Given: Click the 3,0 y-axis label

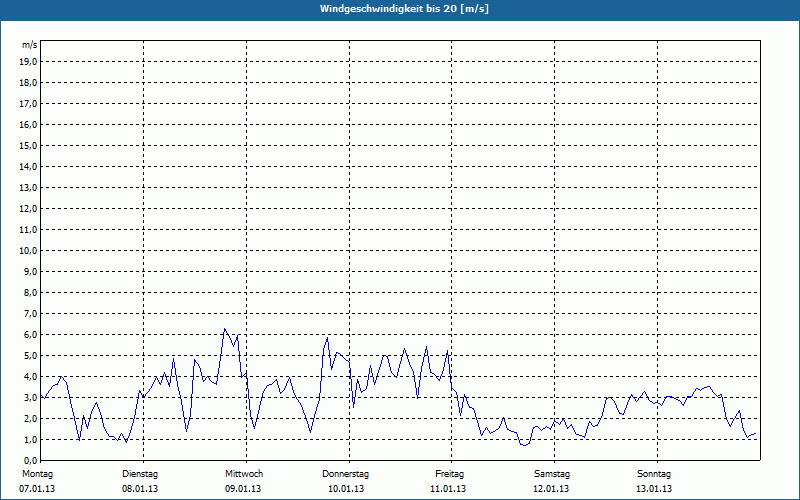Looking at the screenshot, I should coord(31,397).
